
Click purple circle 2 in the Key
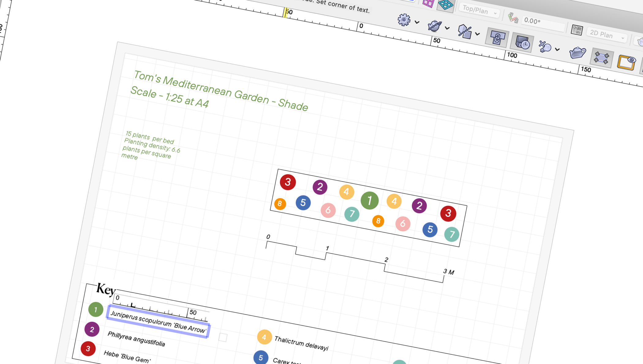tap(92, 329)
